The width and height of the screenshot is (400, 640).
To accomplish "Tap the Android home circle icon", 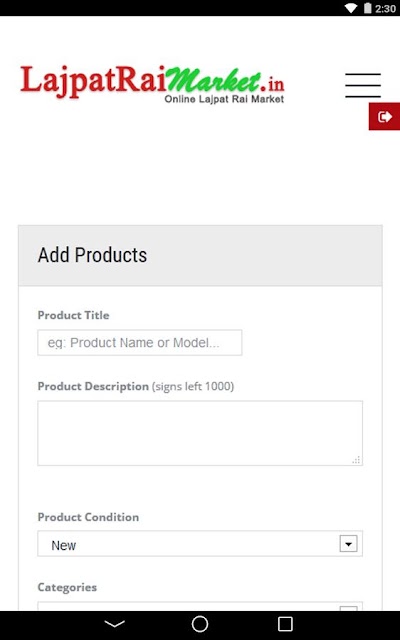I will pos(200,624).
